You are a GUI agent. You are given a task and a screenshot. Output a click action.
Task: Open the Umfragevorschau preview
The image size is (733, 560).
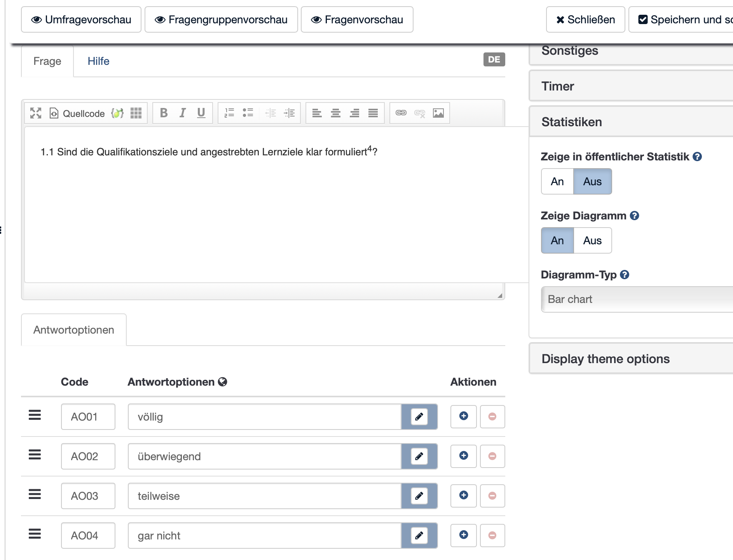[x=81, y=19]
